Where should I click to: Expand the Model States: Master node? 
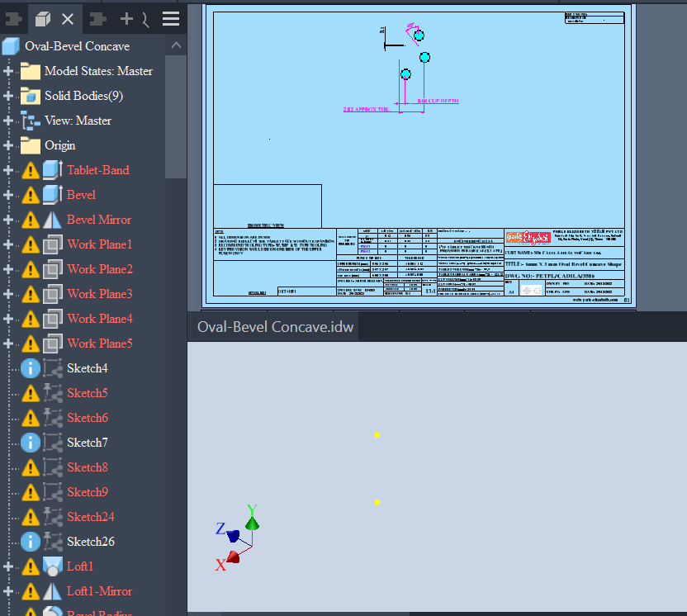coord(8,71)
